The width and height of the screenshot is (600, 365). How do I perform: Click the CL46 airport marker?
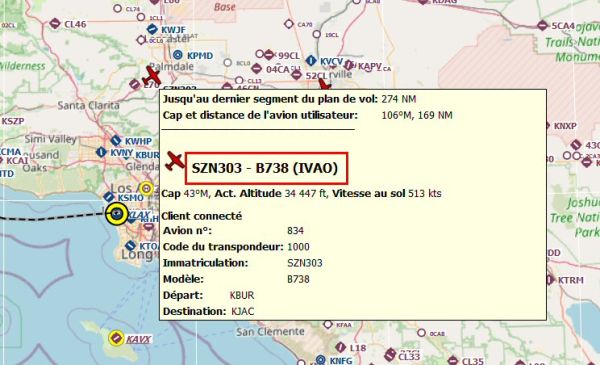click(x=55, y=24)
